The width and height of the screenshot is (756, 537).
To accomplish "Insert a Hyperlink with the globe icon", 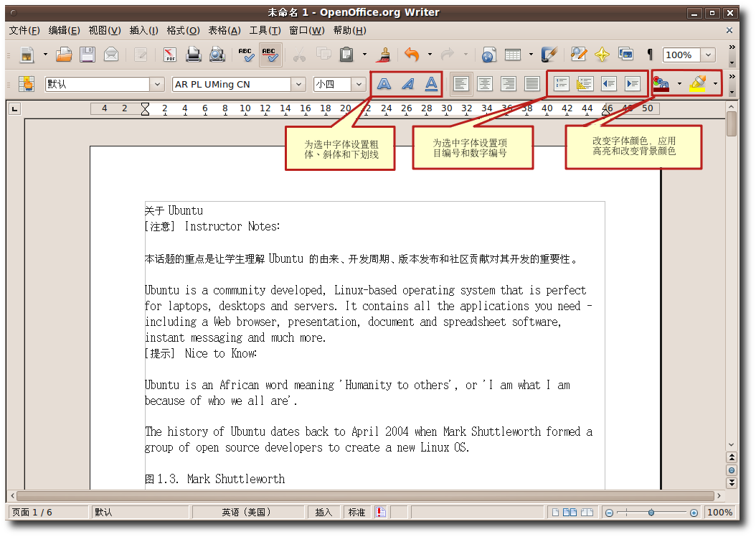I will coord(488,55).
